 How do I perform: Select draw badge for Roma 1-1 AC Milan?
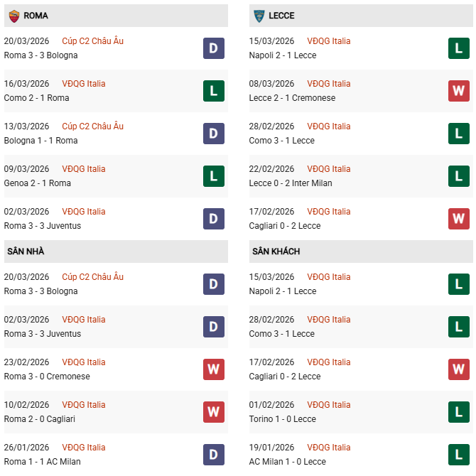(214, 455)
